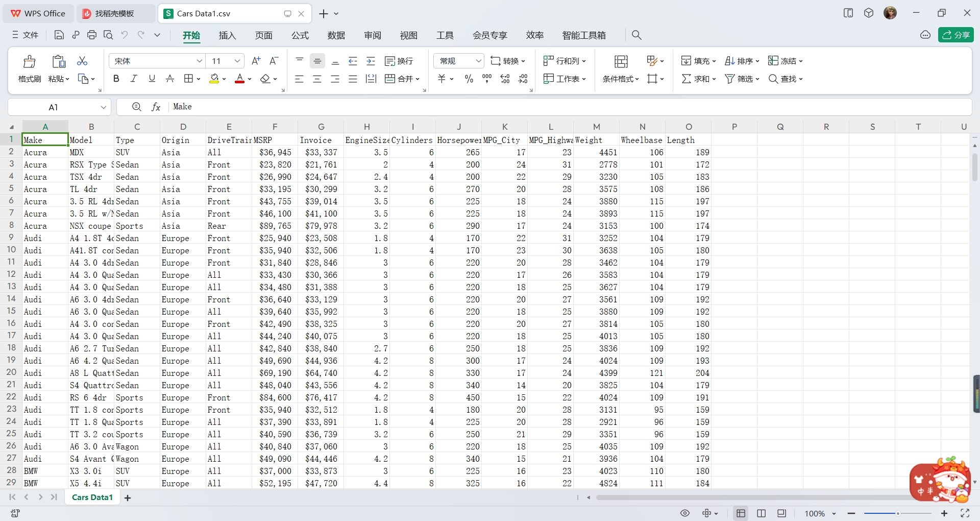Open the borders dropdown arrow
This screenshot has height=521, width=980.
[x=199, y=79]
